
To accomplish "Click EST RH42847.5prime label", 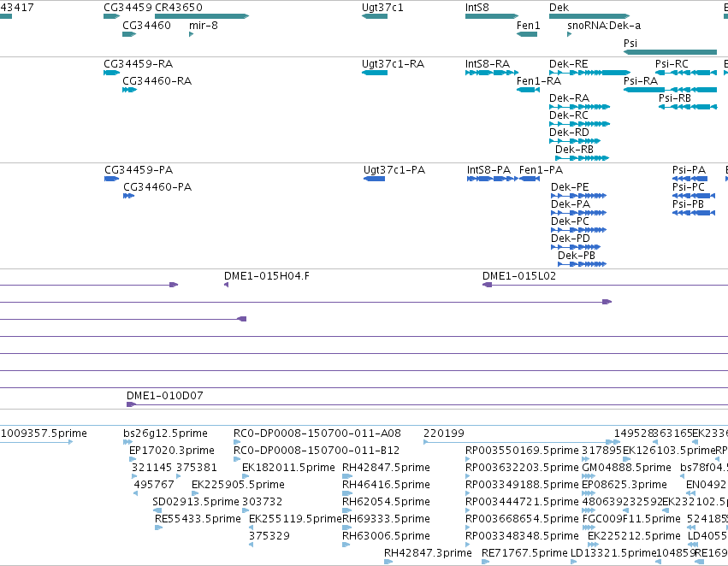I will pyautogui.click(x=386, y=468).
